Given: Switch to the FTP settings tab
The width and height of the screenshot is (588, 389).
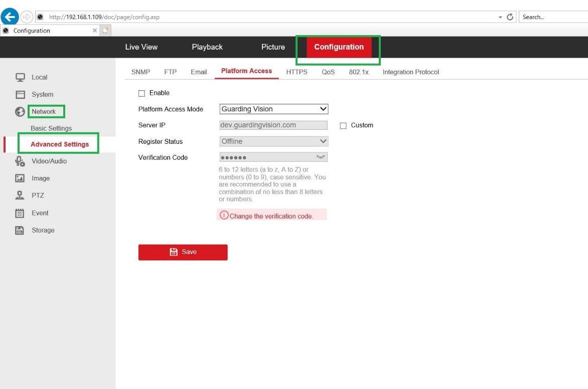Looking at the screenshot, I should (x=170, y=72).
